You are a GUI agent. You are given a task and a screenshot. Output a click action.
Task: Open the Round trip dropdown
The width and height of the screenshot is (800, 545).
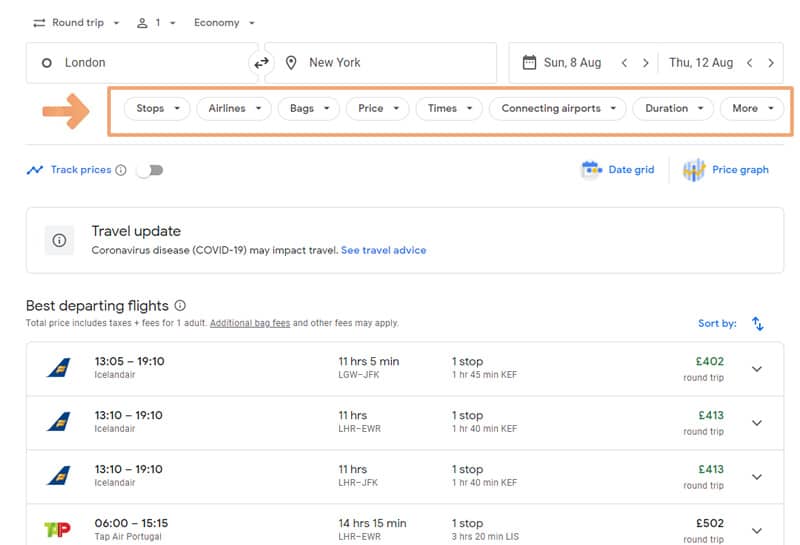pos(76,23)
